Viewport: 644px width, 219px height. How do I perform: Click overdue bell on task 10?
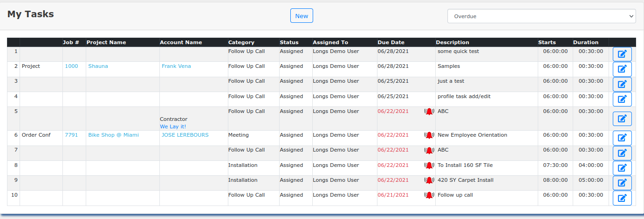coord(429,195)
